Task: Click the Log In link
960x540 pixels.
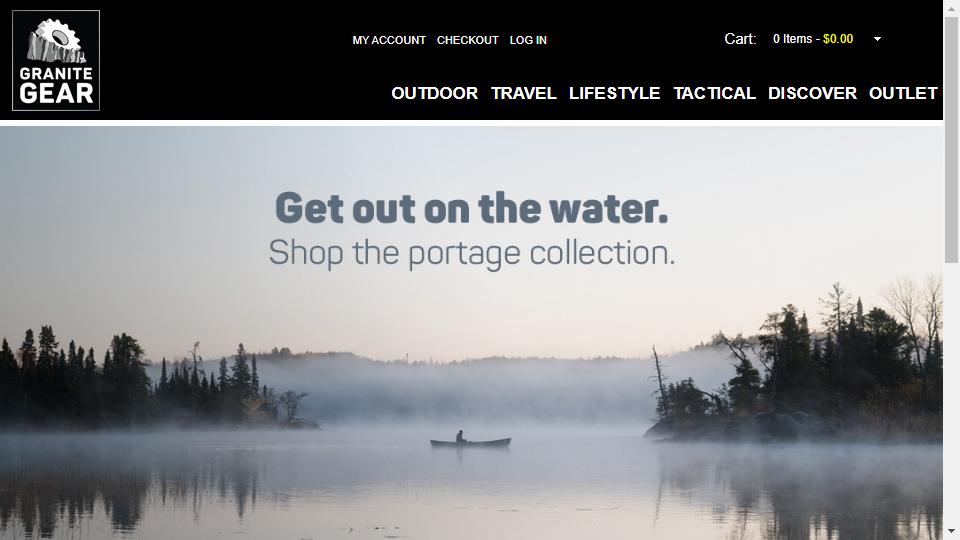Action: pos(528,40)
